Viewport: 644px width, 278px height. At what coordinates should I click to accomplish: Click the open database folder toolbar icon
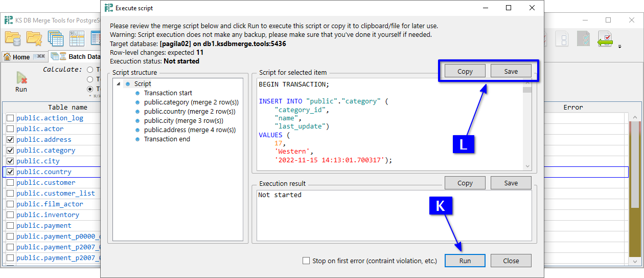[13, 38]
